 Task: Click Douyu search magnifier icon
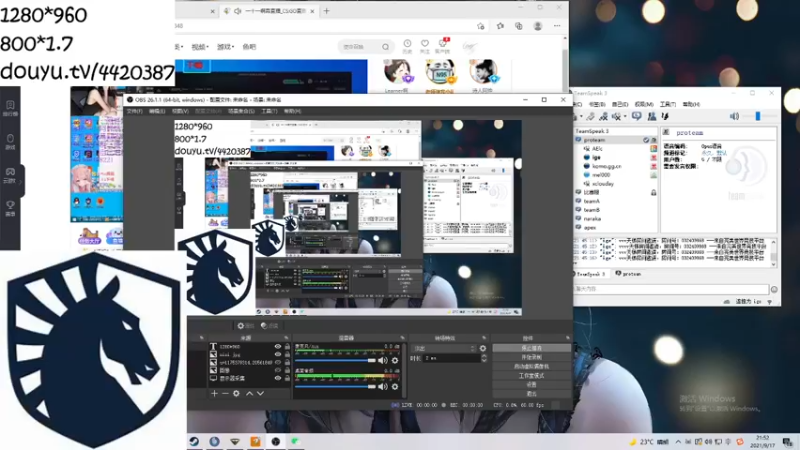pos(386,47)
